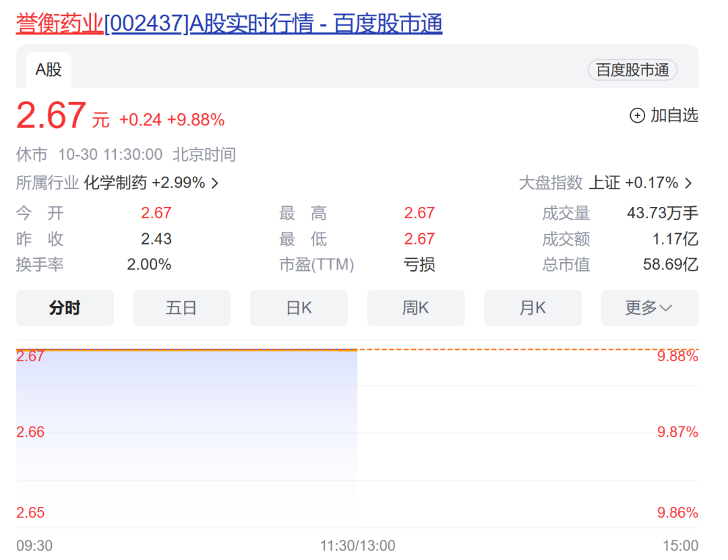
Task: Click the 11:30/13:00 time axis label
Action: coord(357,546)
